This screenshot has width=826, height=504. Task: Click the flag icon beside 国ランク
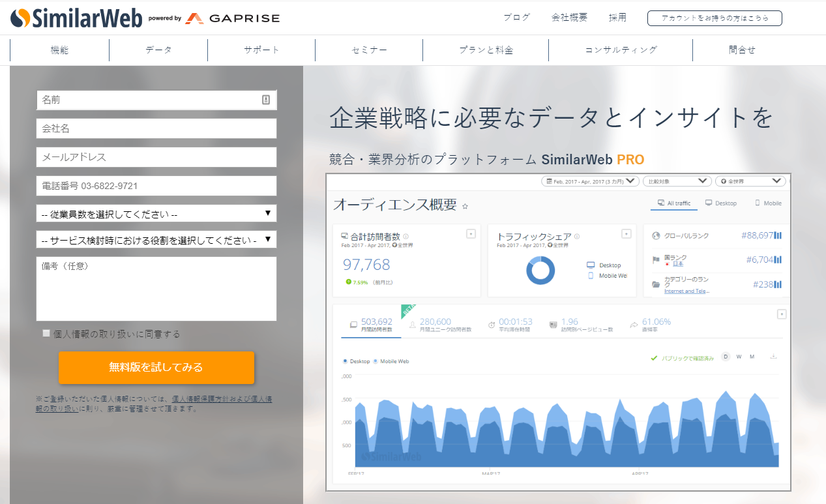click(x=655, y=259)
